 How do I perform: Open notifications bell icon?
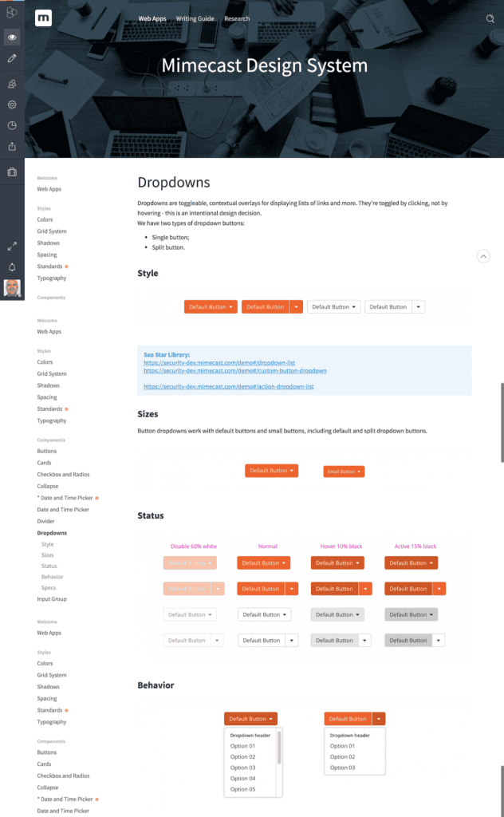click(x=12, y=266)
